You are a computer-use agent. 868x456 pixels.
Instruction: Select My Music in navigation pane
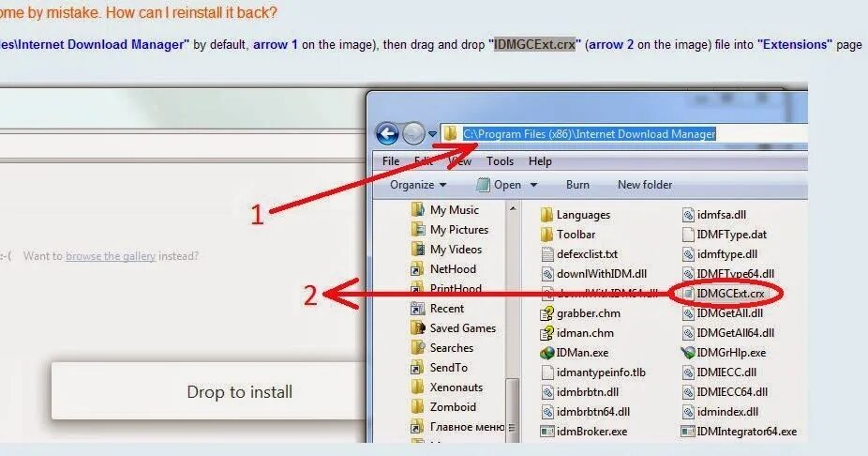(445, 210)
